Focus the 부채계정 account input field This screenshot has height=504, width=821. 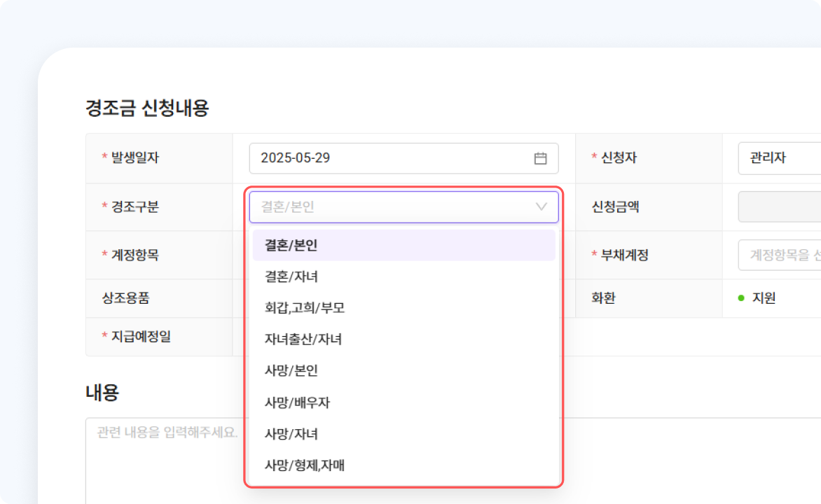[x=779, y=255]
